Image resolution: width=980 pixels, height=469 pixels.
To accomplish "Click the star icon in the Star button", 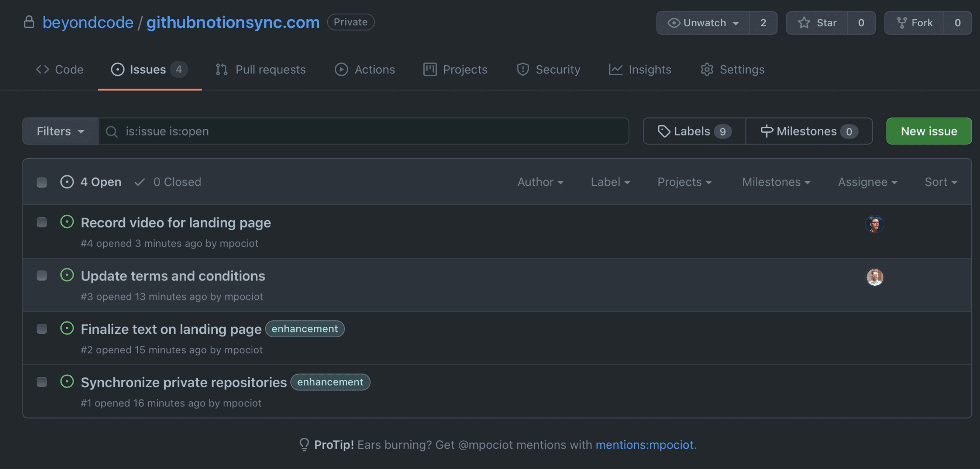I will [x=804, y=23].
